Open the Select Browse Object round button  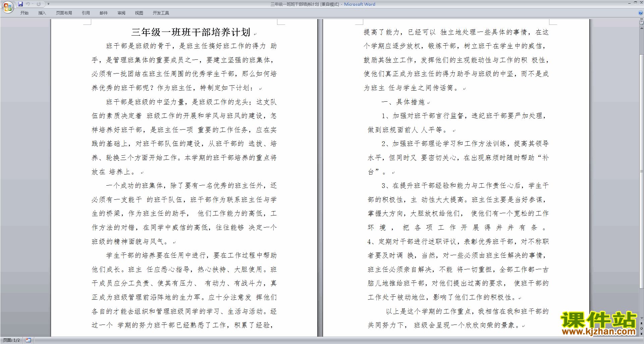pos(641,328)
